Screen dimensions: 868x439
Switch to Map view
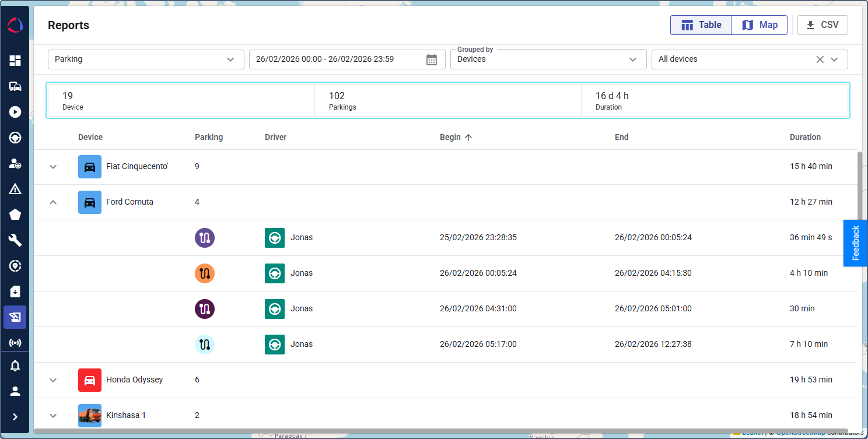[x=759, y=25]
